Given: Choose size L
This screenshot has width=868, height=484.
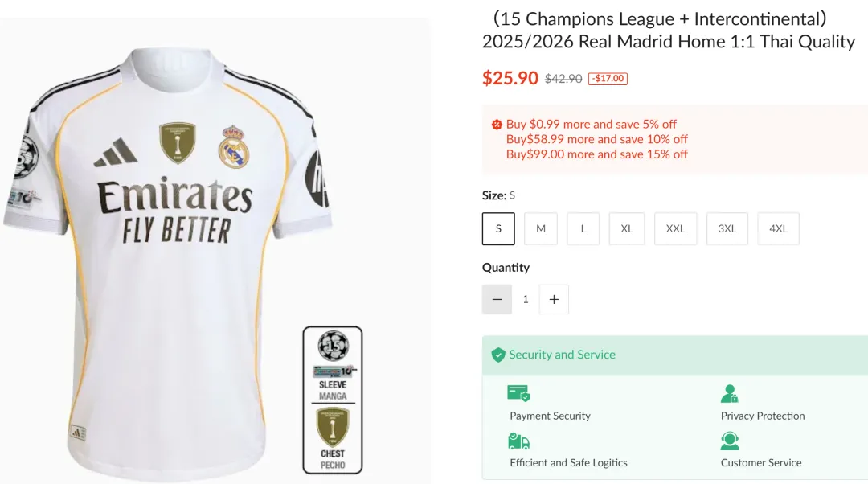Looking at the screenshot, I should pos(583,228).
